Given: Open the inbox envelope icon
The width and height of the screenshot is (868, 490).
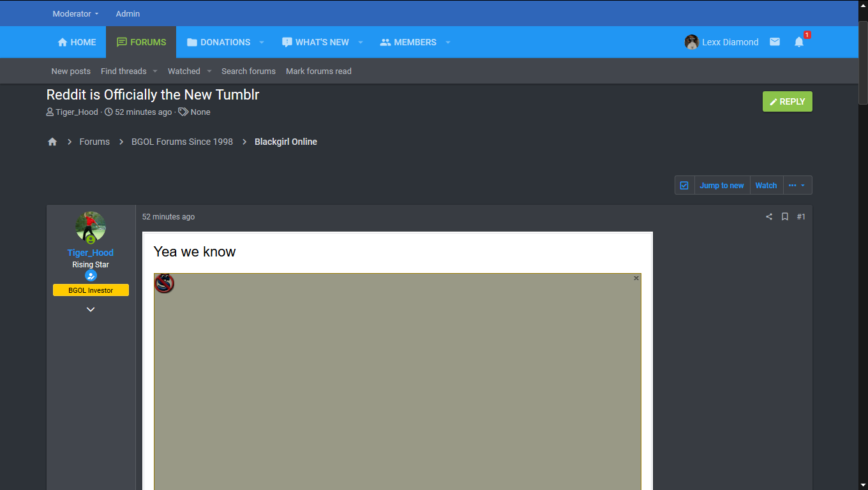Looking at the screenshot, I should tap(774, 42).
